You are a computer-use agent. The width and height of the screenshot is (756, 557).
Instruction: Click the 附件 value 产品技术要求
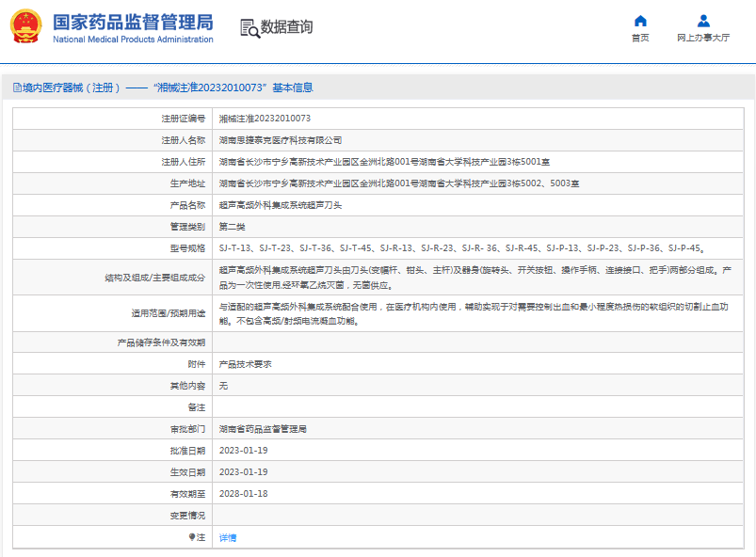(x=248, y=363)
